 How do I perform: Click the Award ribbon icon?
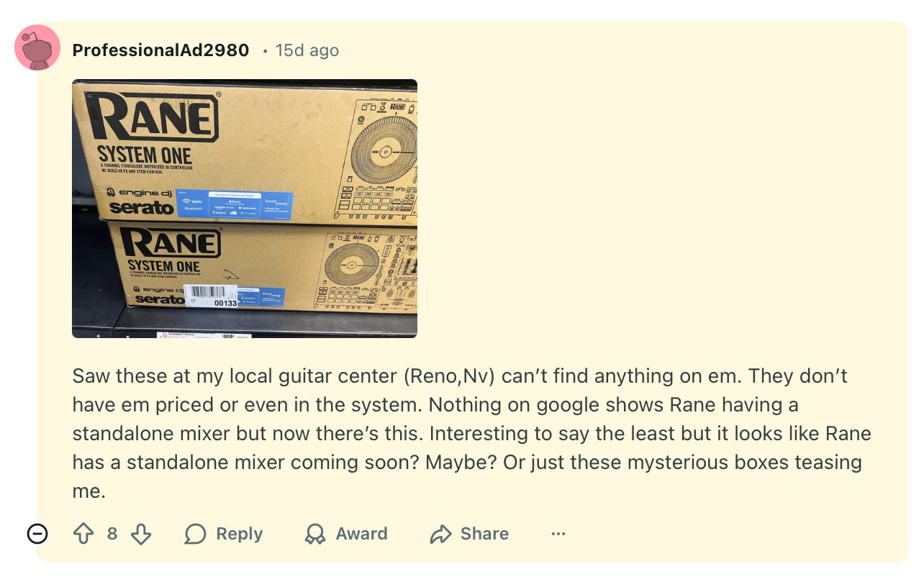tap(314, 534)
